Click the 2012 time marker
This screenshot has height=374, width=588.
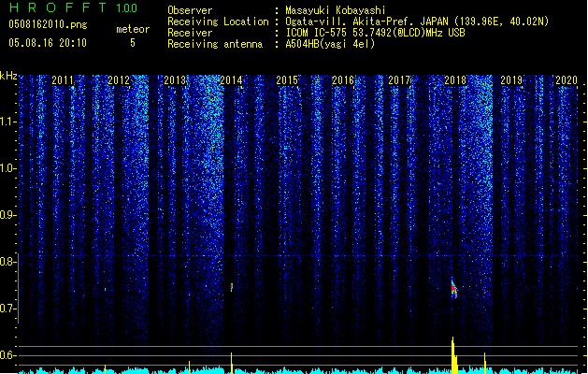(x=119, y=80)
